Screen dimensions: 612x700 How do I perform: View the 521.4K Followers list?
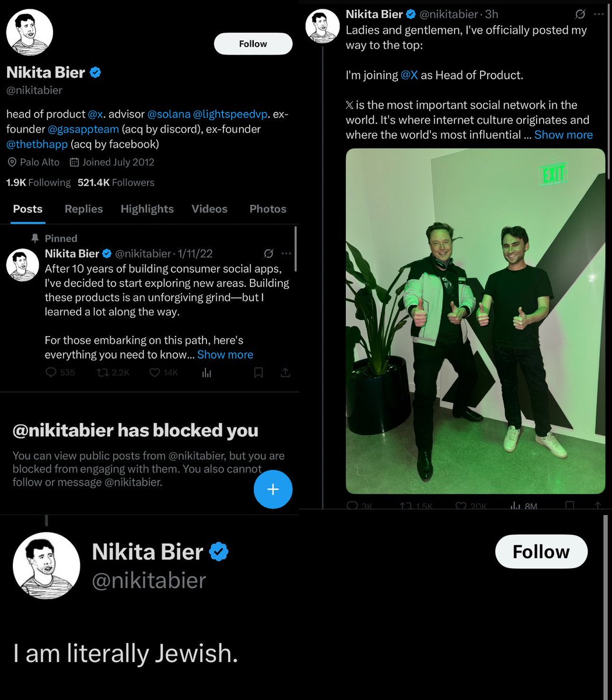(x=116, y=183)
